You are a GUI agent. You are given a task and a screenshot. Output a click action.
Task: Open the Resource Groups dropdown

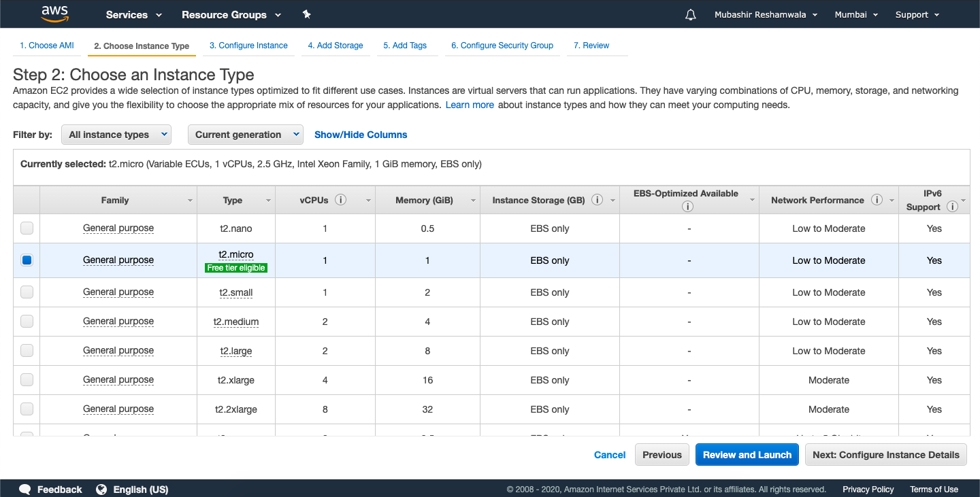click(231, 14)
